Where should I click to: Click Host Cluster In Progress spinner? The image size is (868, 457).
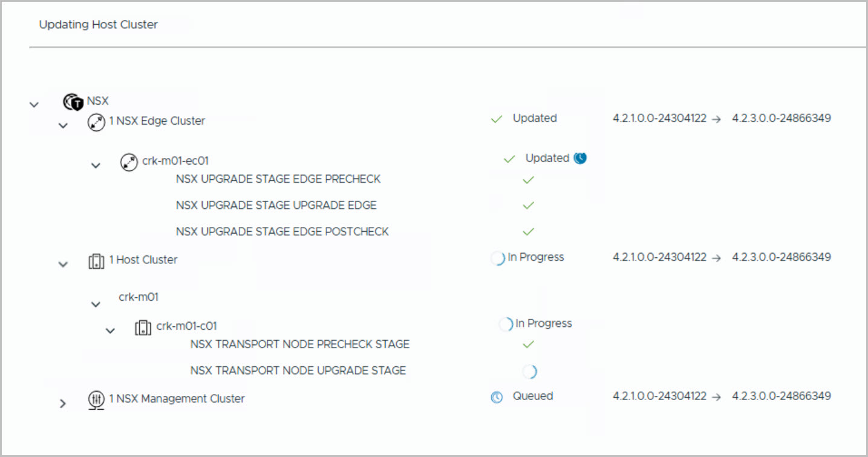(x=497, y=258)
